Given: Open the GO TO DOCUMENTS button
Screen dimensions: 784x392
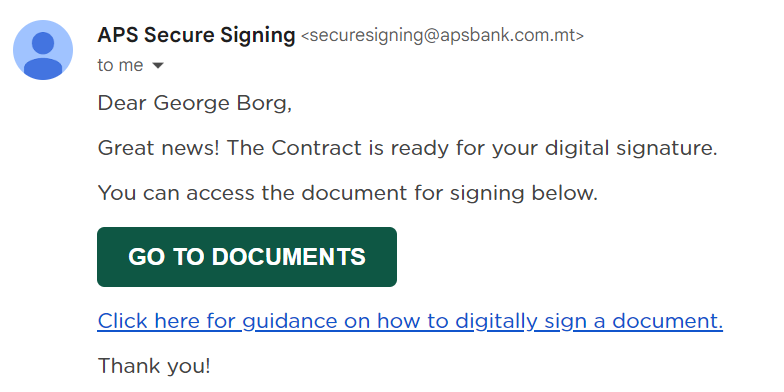Looking at the screenshot, I should coord(247,257).
